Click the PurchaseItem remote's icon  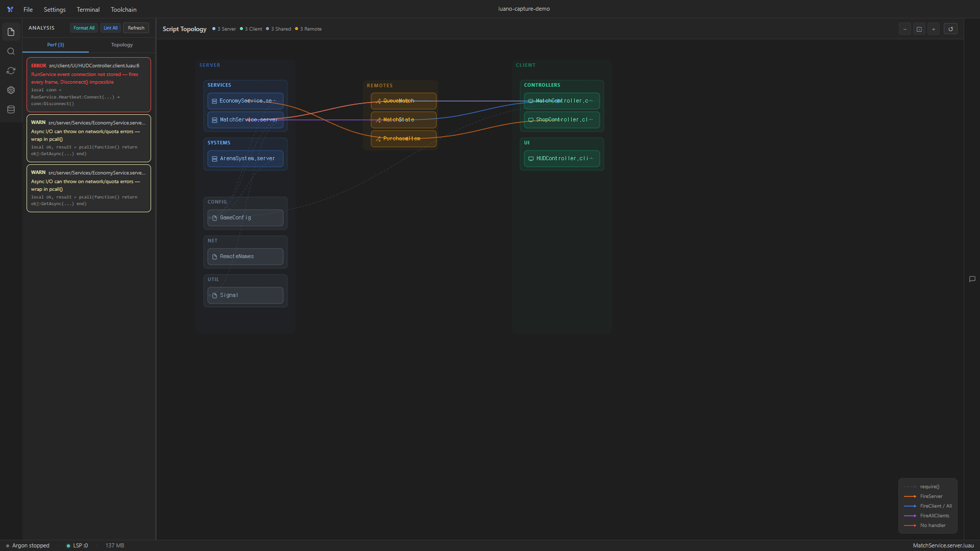tap(378, 139)
